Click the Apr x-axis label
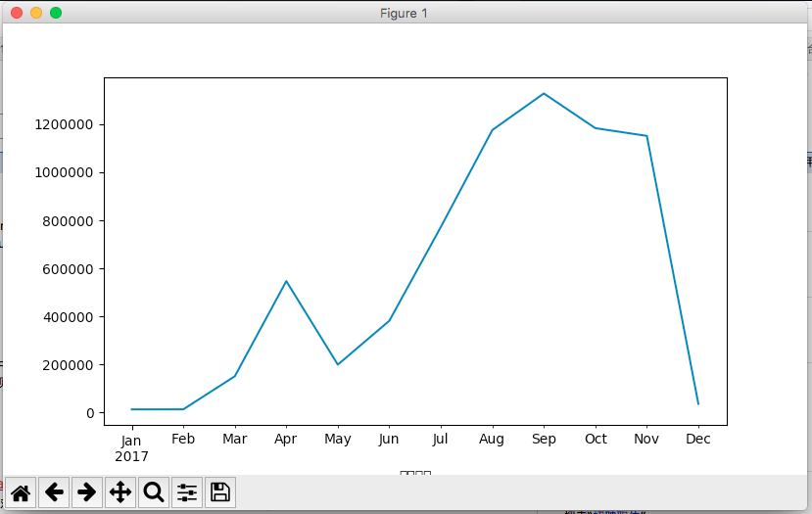 (286, 440)
